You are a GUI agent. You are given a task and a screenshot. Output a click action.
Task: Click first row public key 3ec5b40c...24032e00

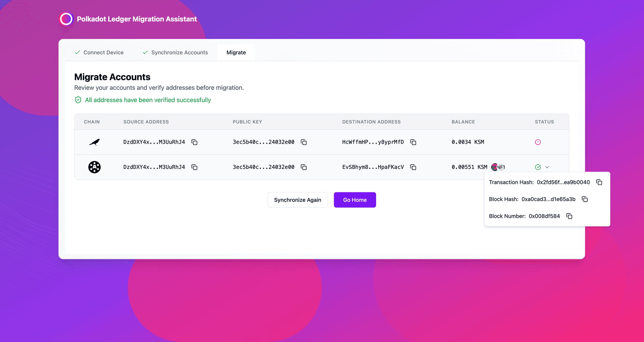pyautogui.click(x=264, y=142)
